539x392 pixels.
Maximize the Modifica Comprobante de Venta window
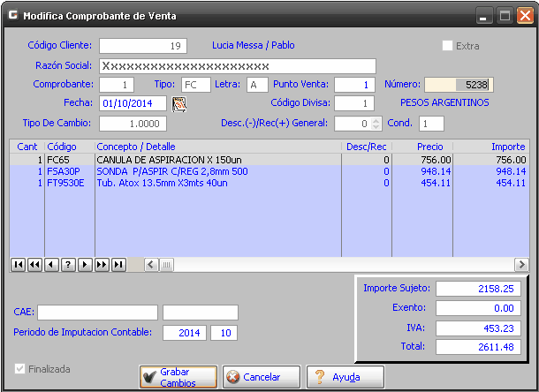point(505,16)
